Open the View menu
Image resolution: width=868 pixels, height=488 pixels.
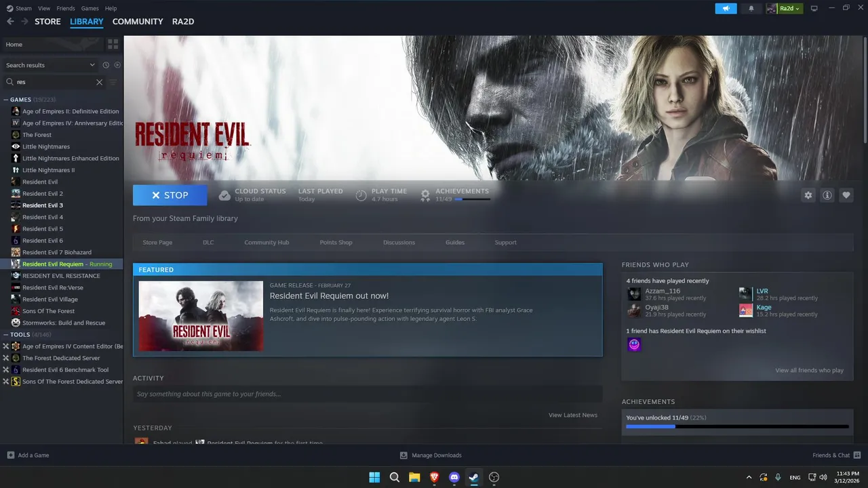[x=44, y=8]
